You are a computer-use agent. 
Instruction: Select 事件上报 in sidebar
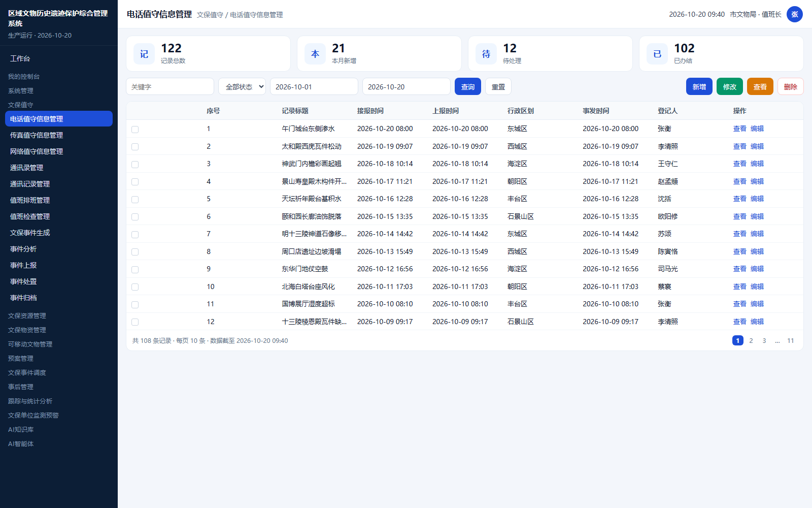click(59, 265)
